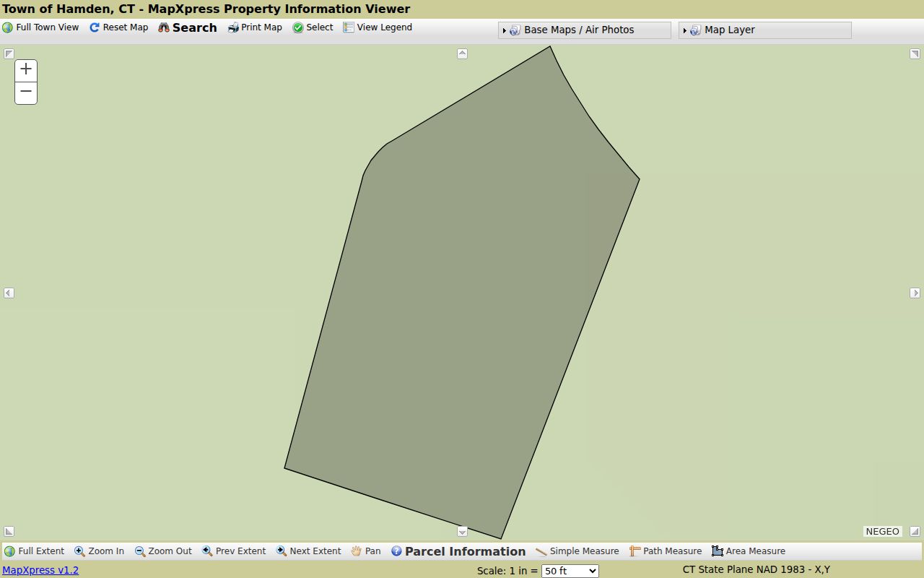Pan the map north with the top arrow
The width and height of the screenshot is (924, 578).
pos(462,53)
